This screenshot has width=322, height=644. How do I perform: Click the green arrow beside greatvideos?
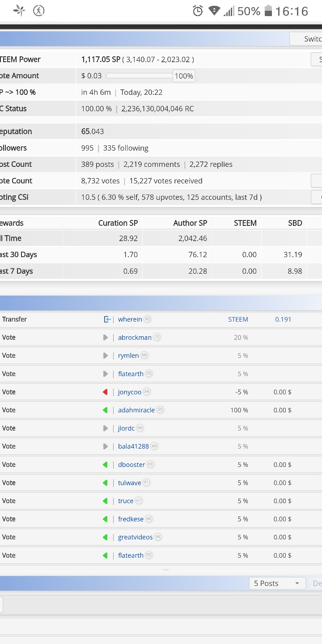point(106,537)
